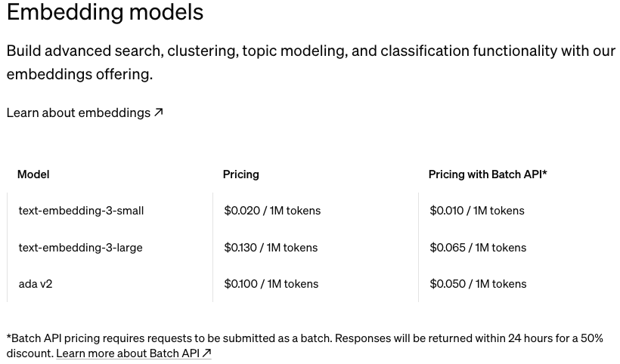Select the text-embedding-3-small model name
Viewport: 620px width, 364px height.
tap(81, 211)
